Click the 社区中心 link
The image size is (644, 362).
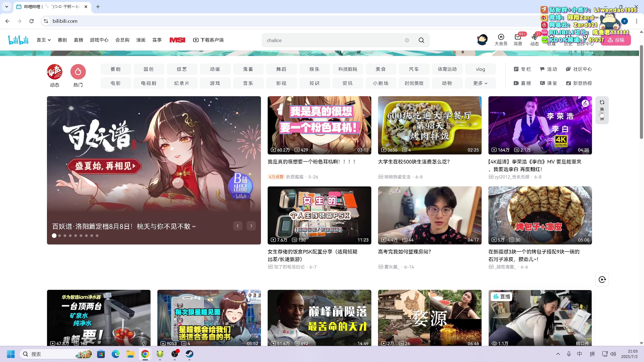(x=579, y=69)
